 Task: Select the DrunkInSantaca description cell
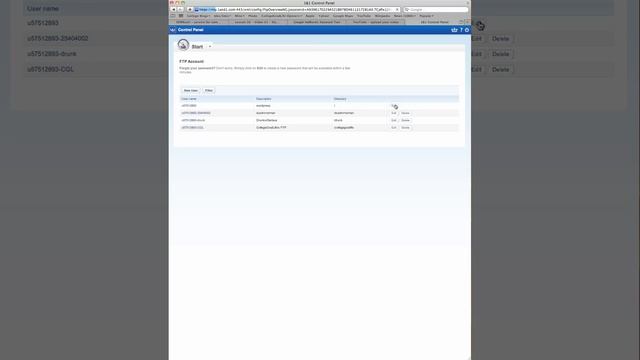[267, 120]
